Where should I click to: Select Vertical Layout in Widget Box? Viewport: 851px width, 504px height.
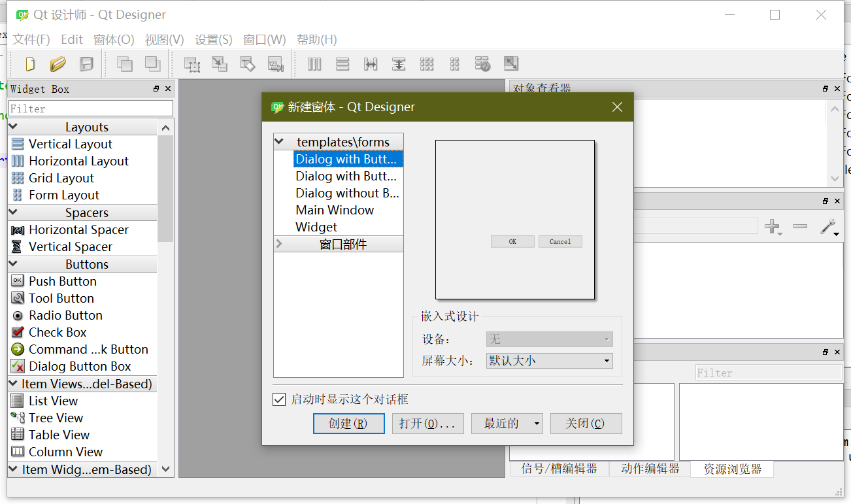click(x=61, y=144)
